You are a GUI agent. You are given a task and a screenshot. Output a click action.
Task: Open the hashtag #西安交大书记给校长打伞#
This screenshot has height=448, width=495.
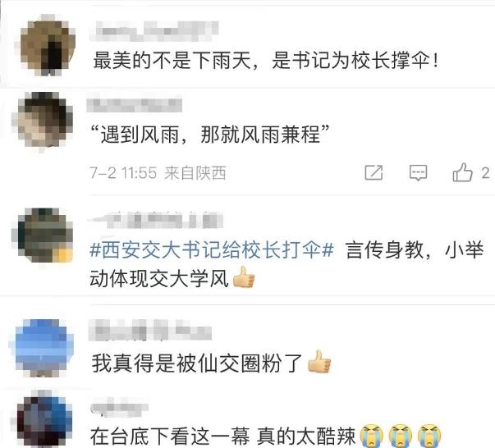point(212,250)
